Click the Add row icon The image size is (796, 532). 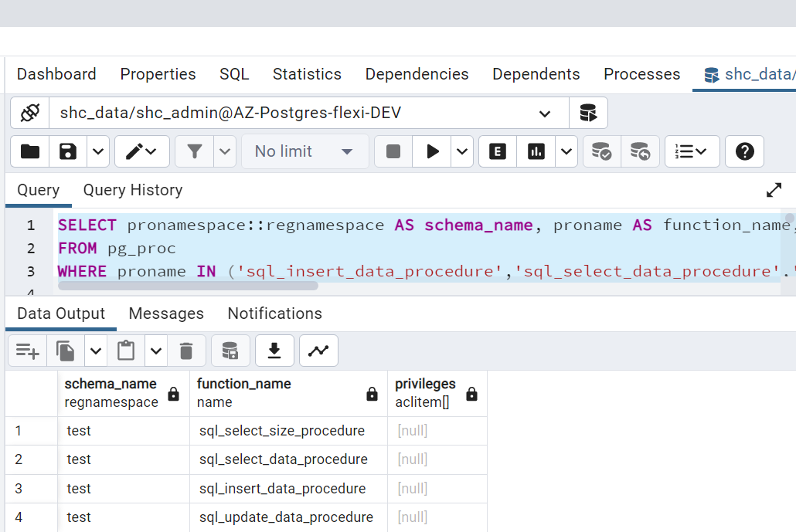[27, 351]
